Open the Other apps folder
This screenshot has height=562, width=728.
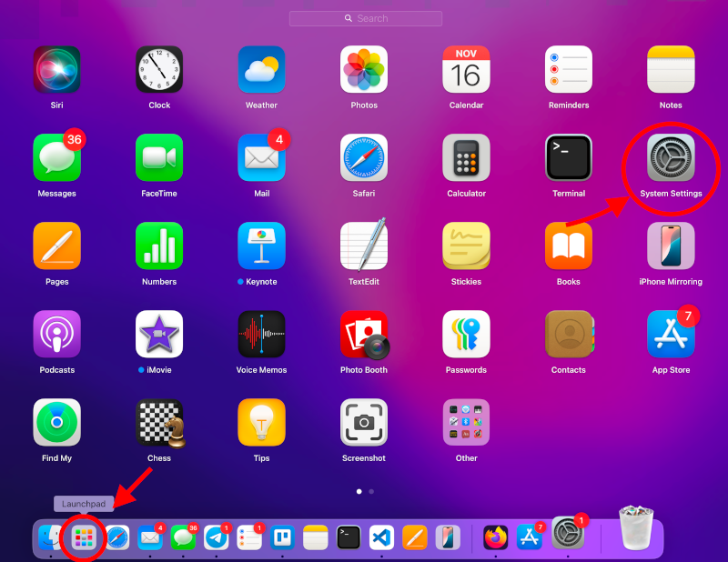coord(466,422)
